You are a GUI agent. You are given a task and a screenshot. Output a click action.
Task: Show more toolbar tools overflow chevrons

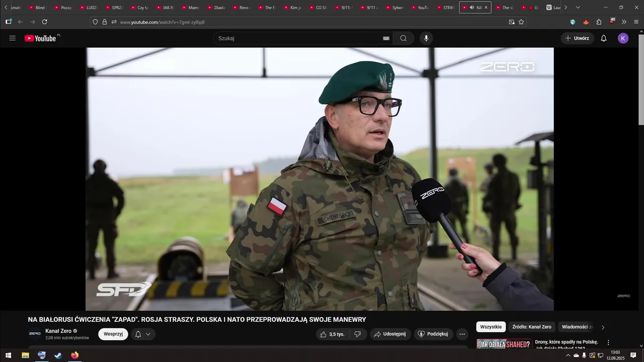tap(624, 22)
